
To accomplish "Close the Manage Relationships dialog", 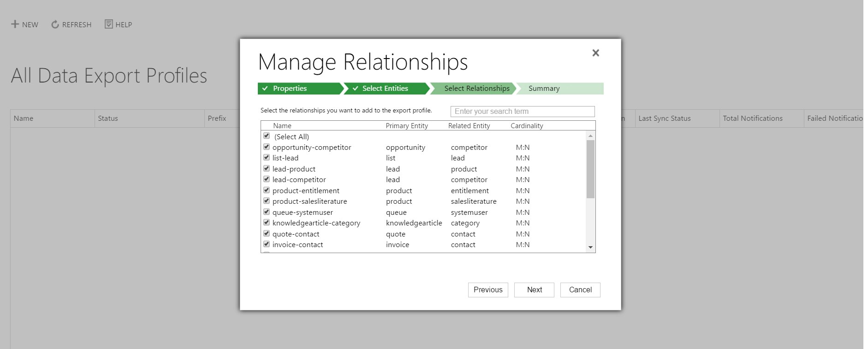I will (x=595, y=53).
